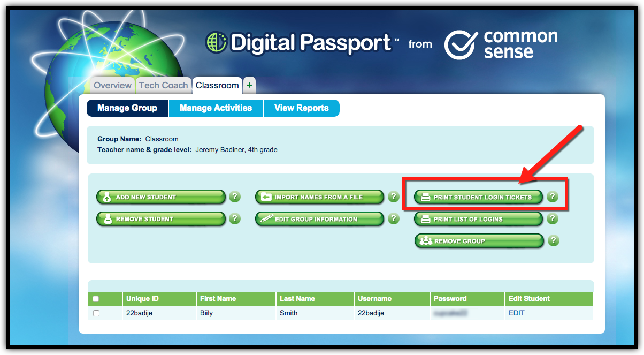
Task: Open help icon beside Print Student Login Tickets
Action: 553,197
